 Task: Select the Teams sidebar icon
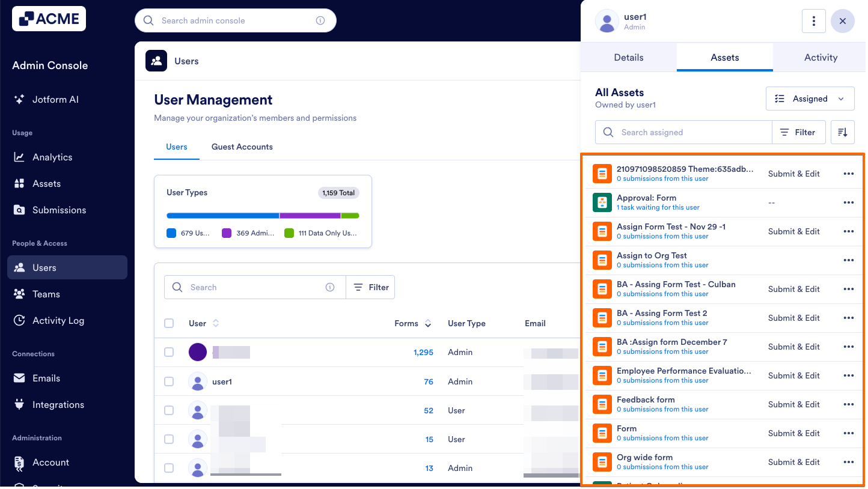(20, 294)
